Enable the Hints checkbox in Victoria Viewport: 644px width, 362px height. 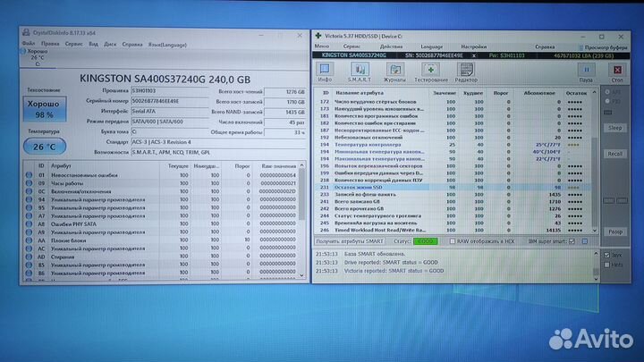[x=606, y=265]
